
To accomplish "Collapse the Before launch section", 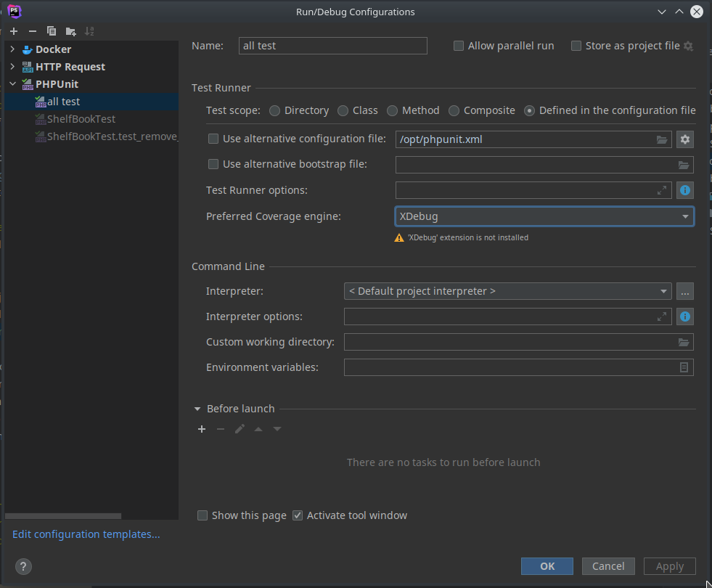I will 197,409.
